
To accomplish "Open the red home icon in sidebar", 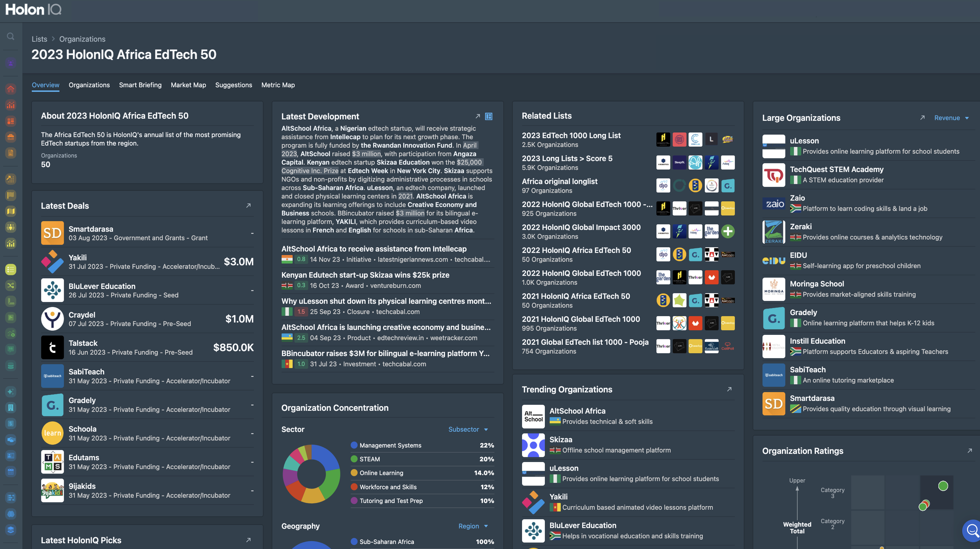I will (11, 89).
